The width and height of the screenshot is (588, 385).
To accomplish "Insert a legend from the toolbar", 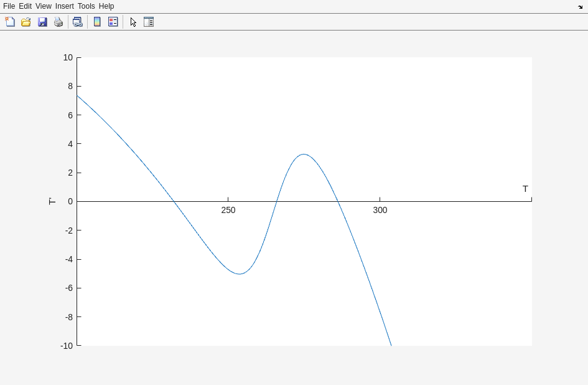I will (x=113, y=22).
